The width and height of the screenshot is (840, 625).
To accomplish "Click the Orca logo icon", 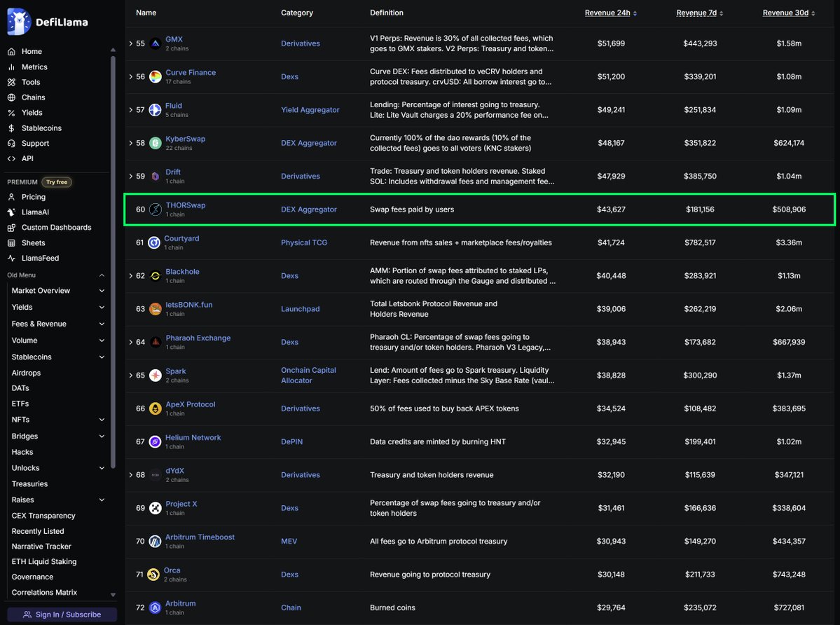I will click(153, 575).
